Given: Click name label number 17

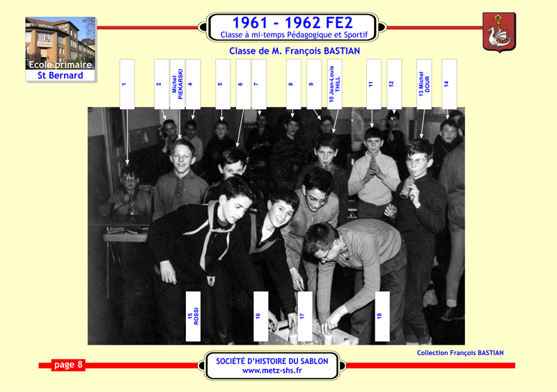Looking at the screenshot, I should [x=305, y=316].
